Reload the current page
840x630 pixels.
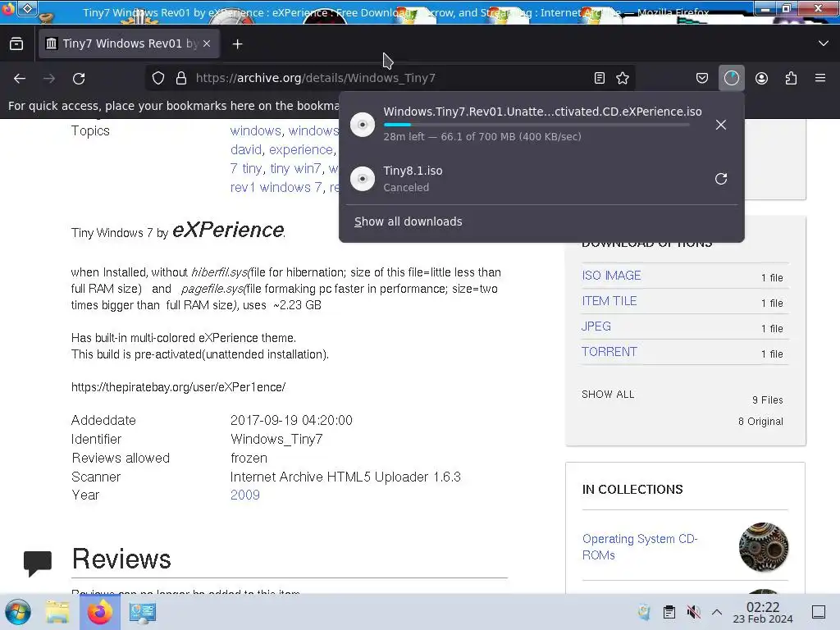[79, 78]
